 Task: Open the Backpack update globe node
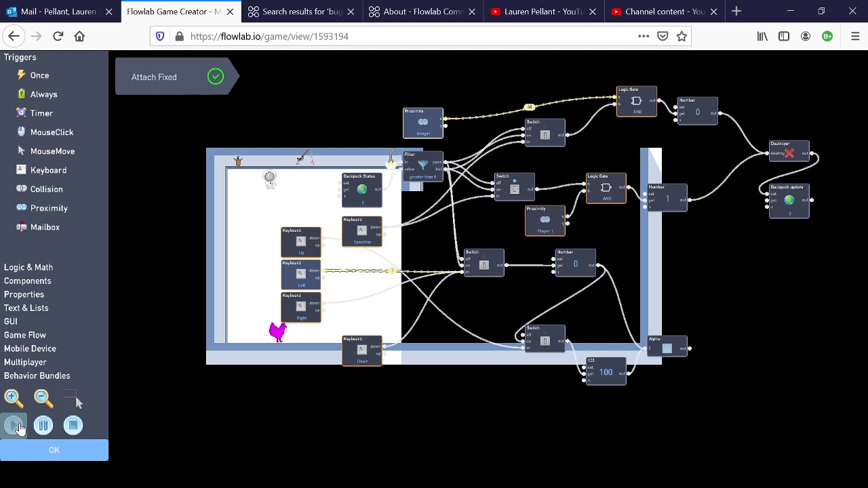coord(789,201)
